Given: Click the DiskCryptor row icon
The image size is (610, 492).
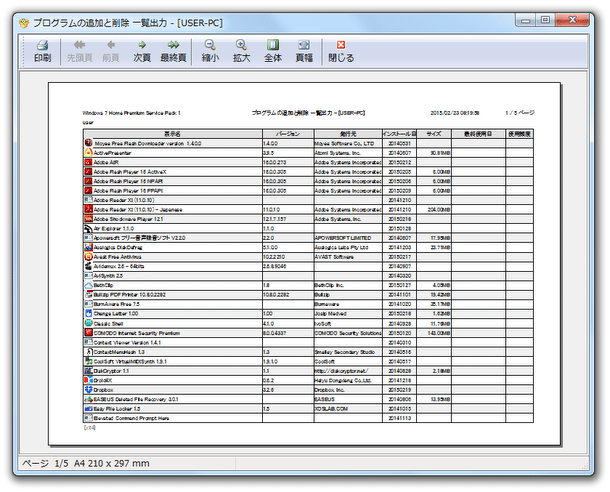Looking at the screenshot, I should (88, 371).
